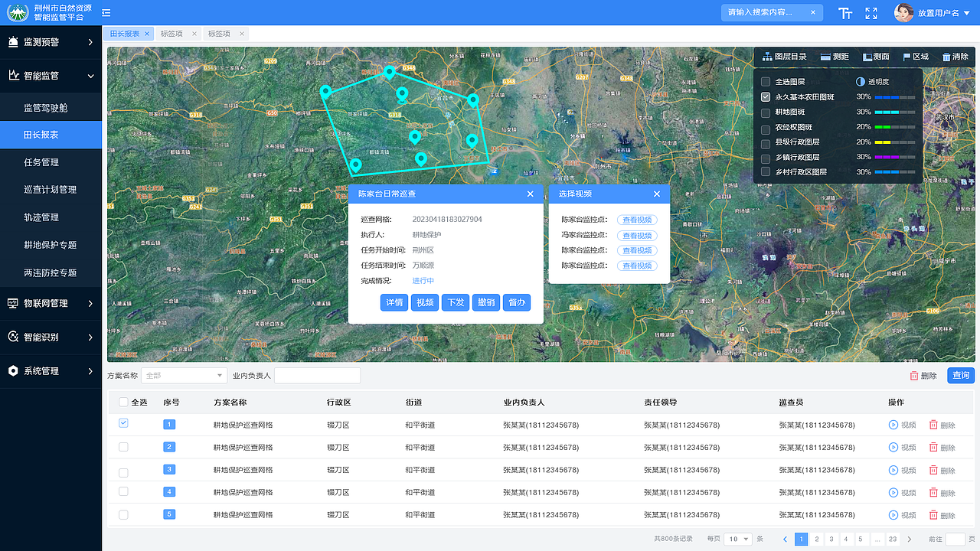Select the 测距 distance measuring tool
The width and height of the screenshot is (980, 551).
(835, 57)
